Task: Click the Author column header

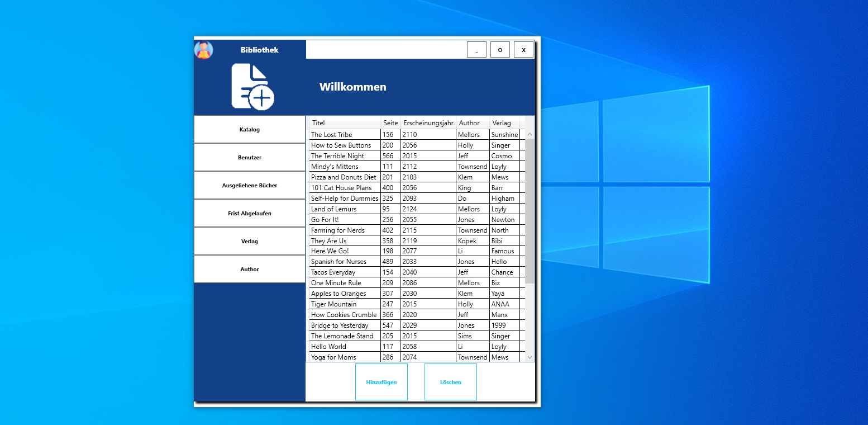Action: click(x=473, y=122)
